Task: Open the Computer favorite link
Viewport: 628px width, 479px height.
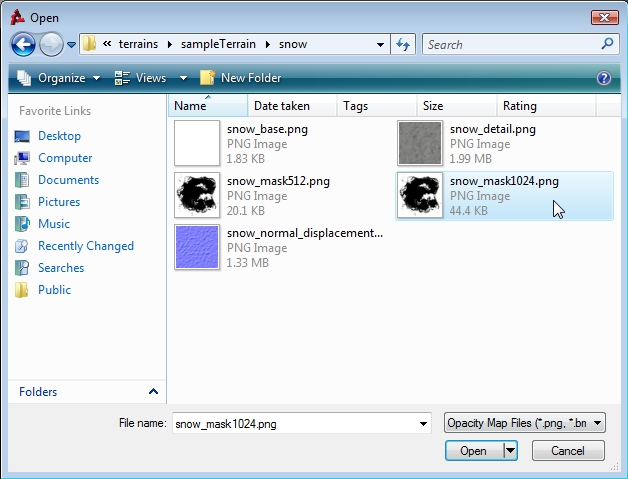Action: 65,158
